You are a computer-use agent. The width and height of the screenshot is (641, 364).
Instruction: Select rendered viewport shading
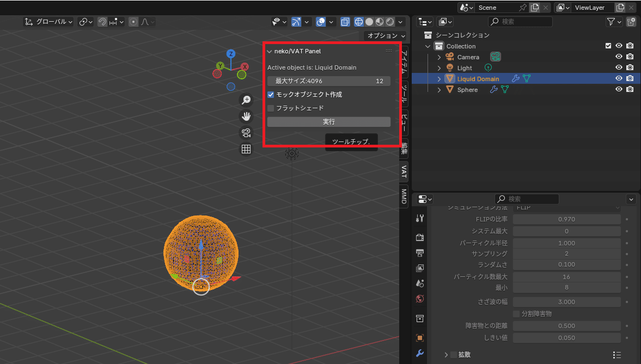coord(390,22)
